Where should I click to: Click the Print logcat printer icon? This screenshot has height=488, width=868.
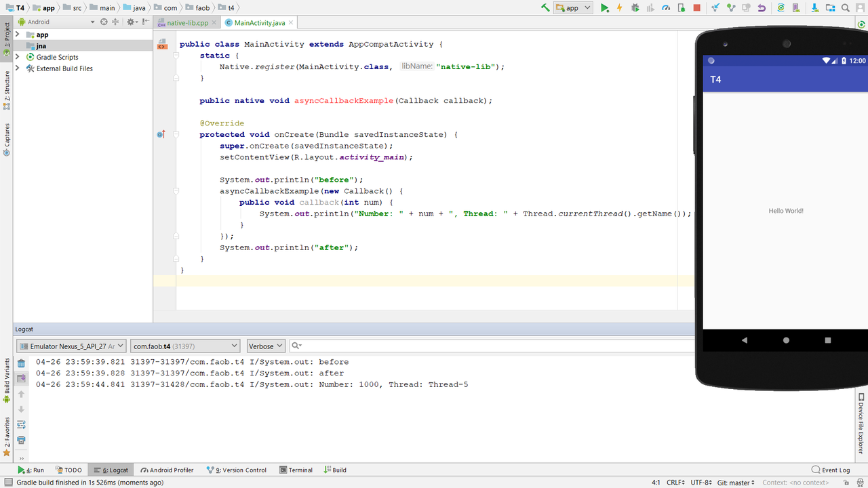tap(21, 440)
